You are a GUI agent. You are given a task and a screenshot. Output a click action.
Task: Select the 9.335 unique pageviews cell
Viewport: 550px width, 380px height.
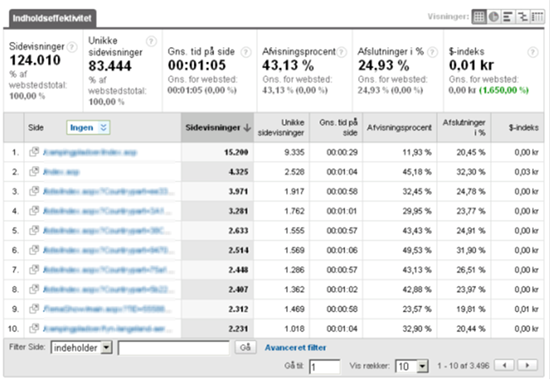[294, 152]
